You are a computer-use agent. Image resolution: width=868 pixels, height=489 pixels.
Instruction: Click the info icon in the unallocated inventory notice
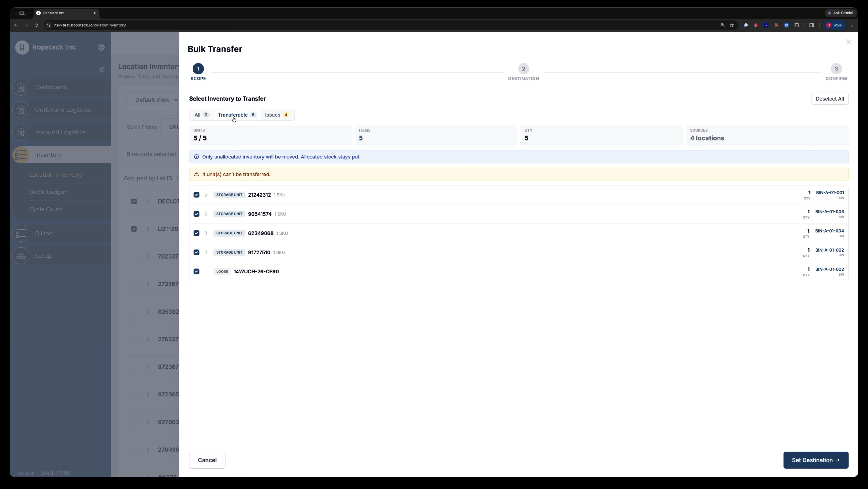(x=196, y=157)
